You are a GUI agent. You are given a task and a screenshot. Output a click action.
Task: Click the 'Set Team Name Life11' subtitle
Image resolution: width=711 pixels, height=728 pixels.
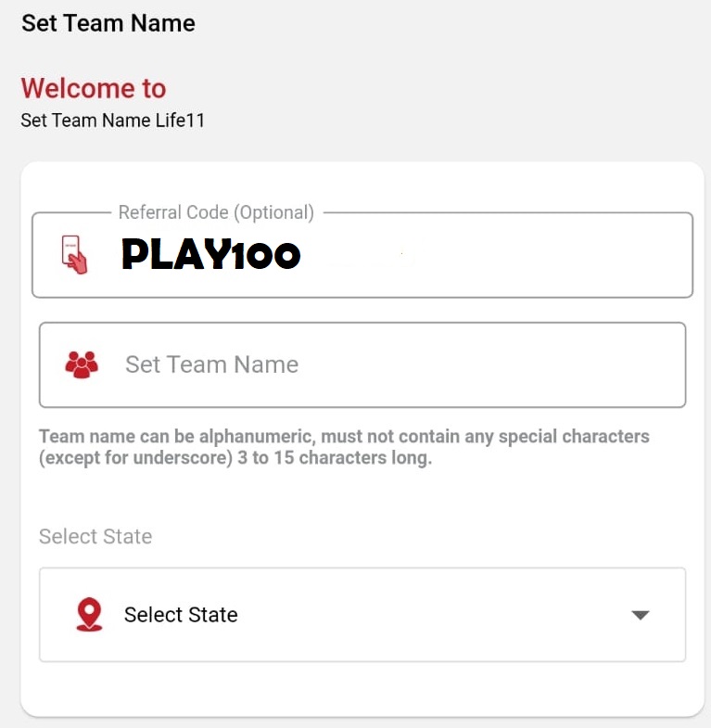(x=113, y=121)
